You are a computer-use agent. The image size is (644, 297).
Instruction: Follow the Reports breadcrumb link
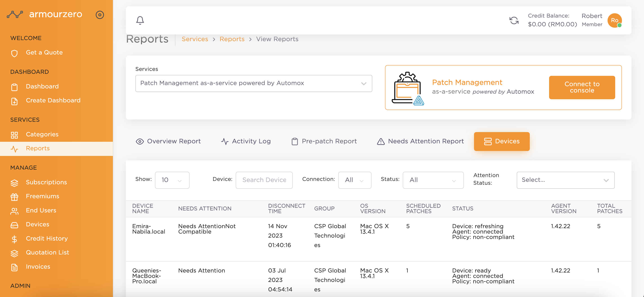click(232, 39)
